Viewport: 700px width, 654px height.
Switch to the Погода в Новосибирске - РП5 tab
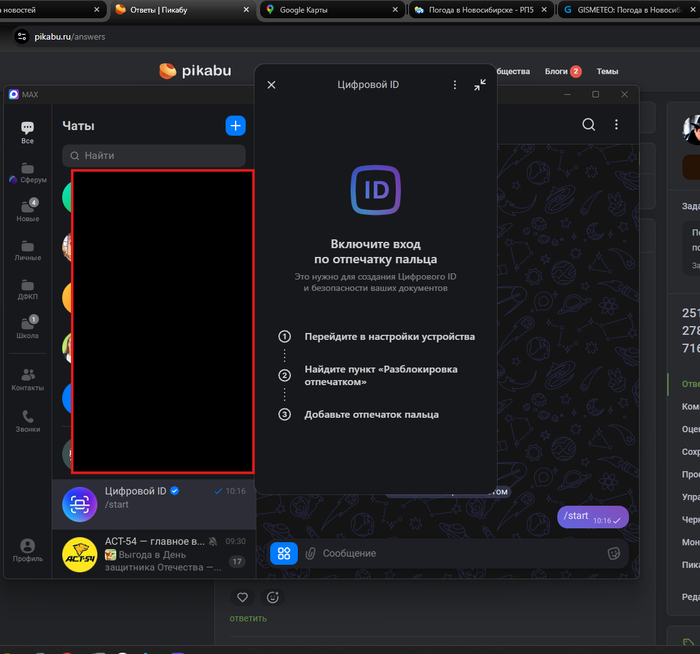[481, 10]
